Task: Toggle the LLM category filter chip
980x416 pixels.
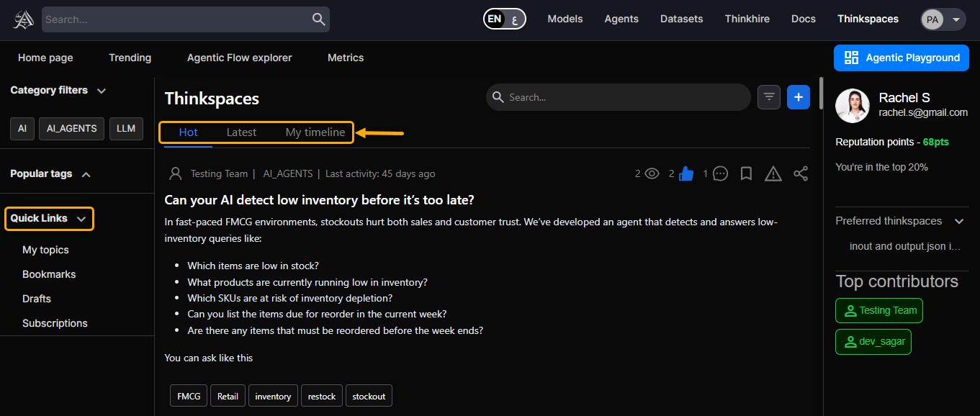Action: coord(126,129)
